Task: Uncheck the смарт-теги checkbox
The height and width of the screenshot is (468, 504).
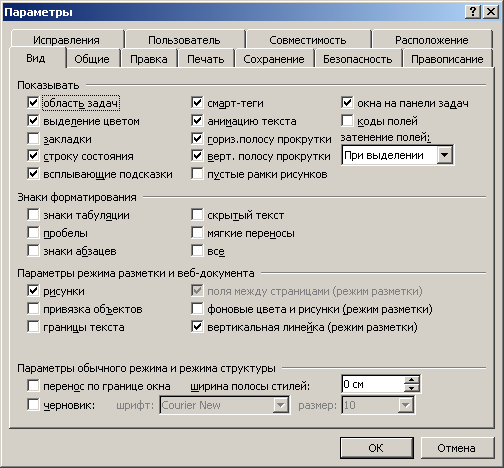Action: 197,102
